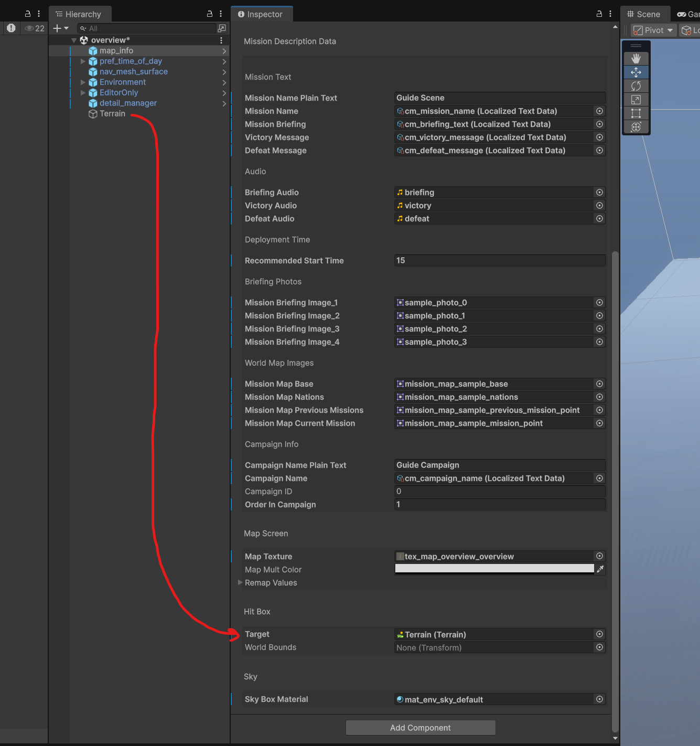Open object picker for Mission Map Base
The image size is (700, 746).
pos(600,384)
